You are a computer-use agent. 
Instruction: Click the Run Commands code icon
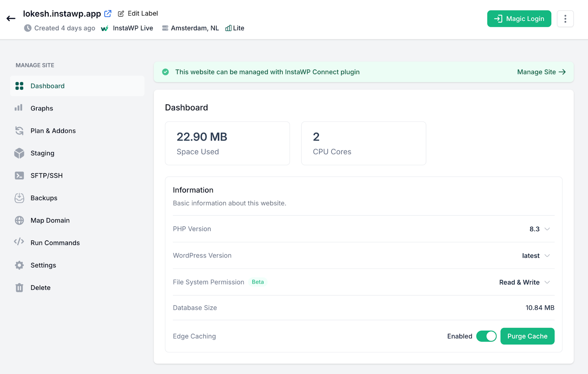coord(19,242)
